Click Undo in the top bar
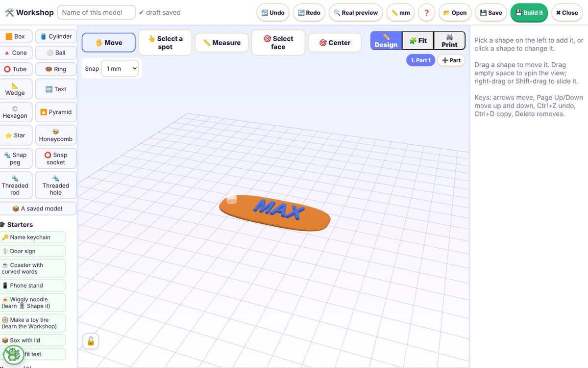 [273, 13]
